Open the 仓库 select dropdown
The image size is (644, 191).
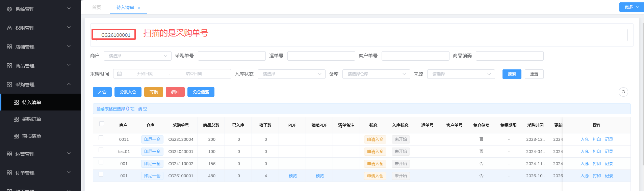click(x=376, y=74)
